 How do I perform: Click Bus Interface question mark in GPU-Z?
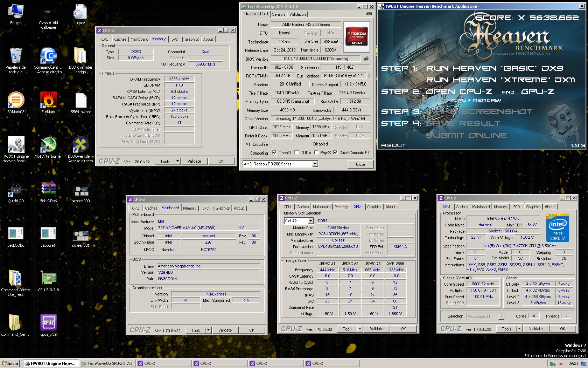pyautogui.click(x=369, y=76)
